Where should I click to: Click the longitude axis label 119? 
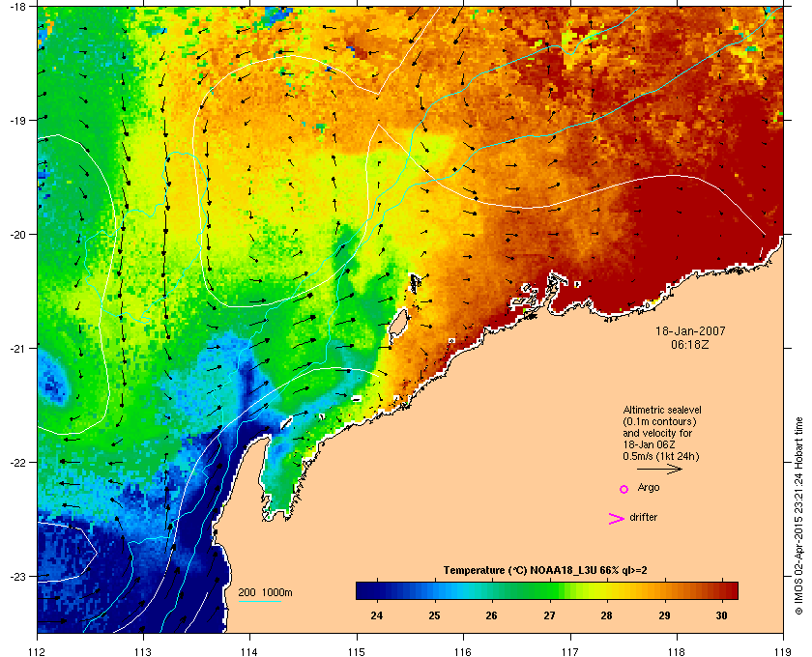[784, 652]
